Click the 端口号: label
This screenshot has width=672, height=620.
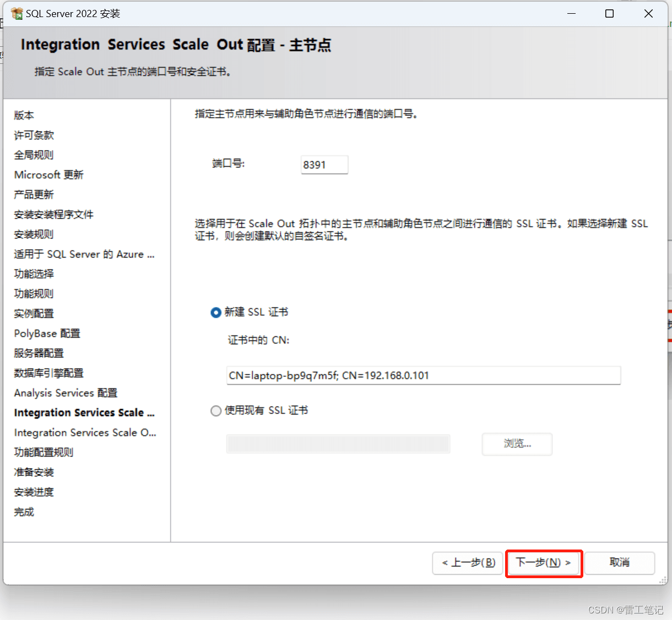click(x=229, y=164)
